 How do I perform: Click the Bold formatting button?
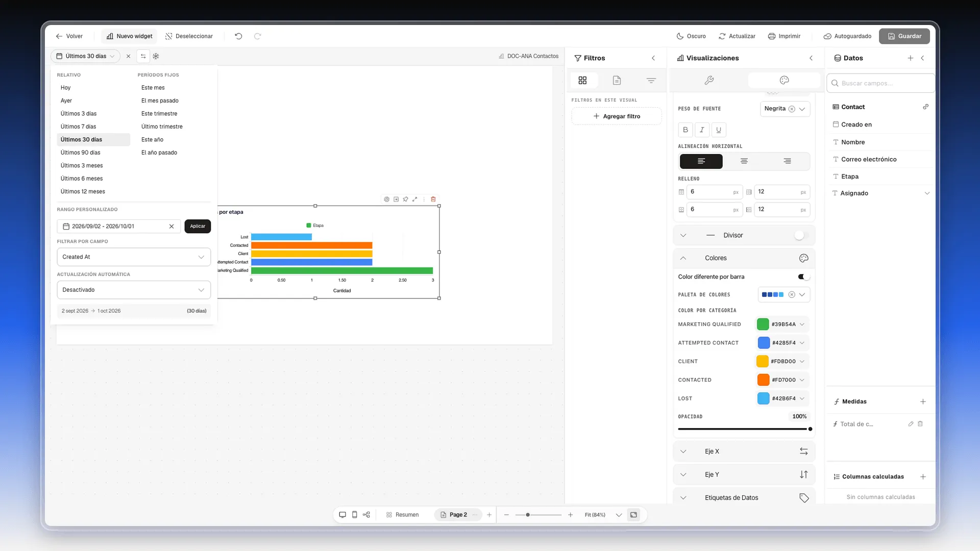click(685, 130)
